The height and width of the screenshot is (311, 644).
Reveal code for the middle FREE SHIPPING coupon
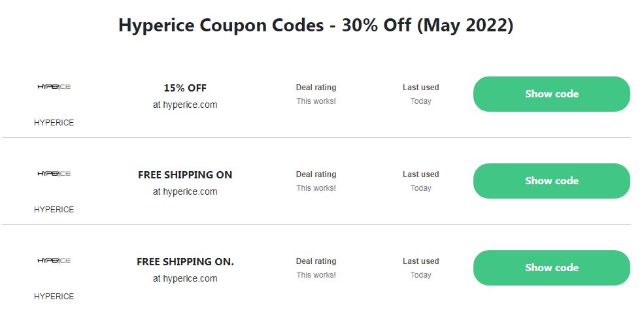tap(551, 181)
